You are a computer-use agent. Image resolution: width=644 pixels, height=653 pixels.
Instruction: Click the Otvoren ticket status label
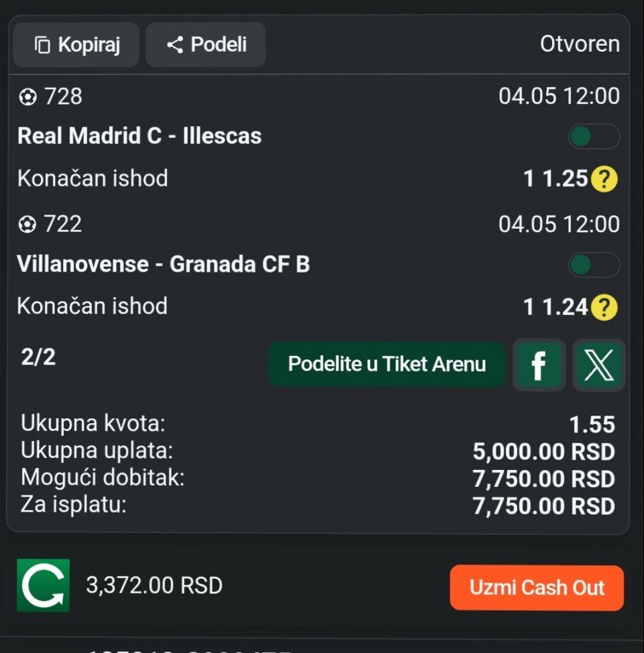pos(580,44)
